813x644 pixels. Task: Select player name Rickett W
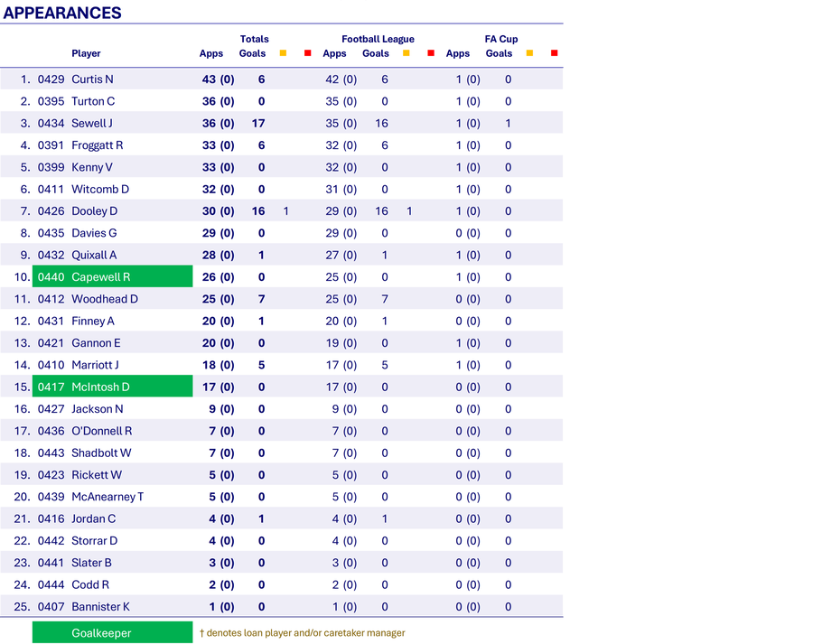point(97,475)
